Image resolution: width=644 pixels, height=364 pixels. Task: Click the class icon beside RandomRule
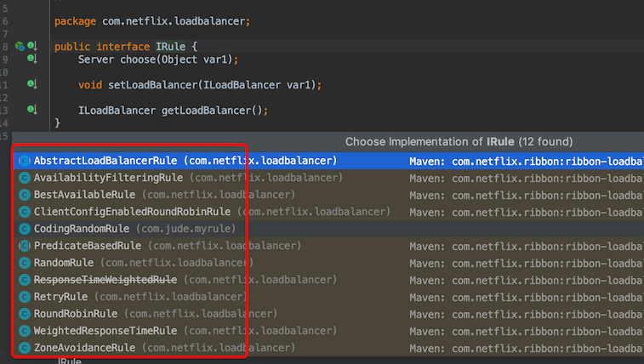click(25, 263)
